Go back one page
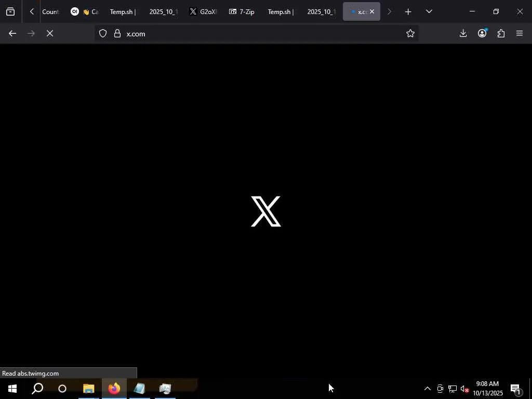 12,34
